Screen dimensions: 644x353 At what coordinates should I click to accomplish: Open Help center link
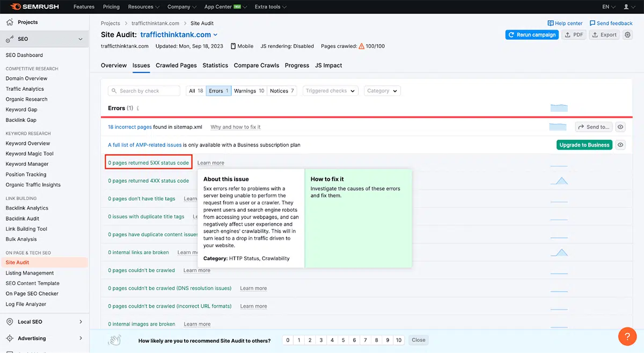tap(565, 23)
